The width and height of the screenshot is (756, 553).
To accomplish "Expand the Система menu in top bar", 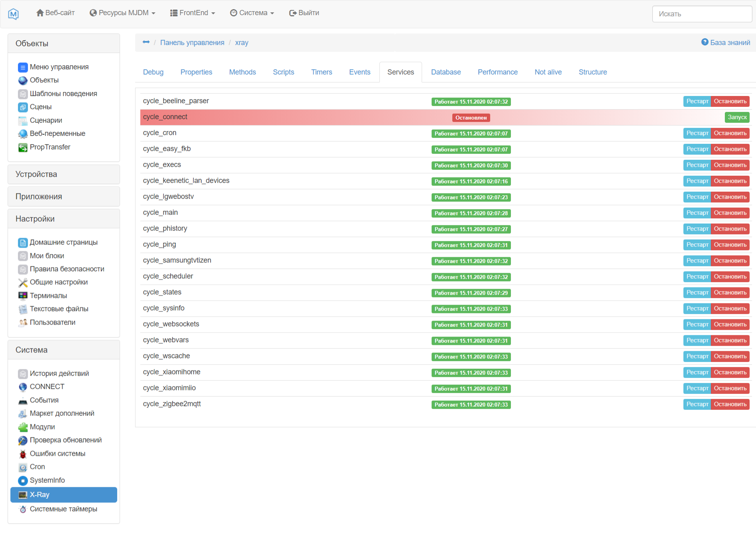I will [251, 13].
